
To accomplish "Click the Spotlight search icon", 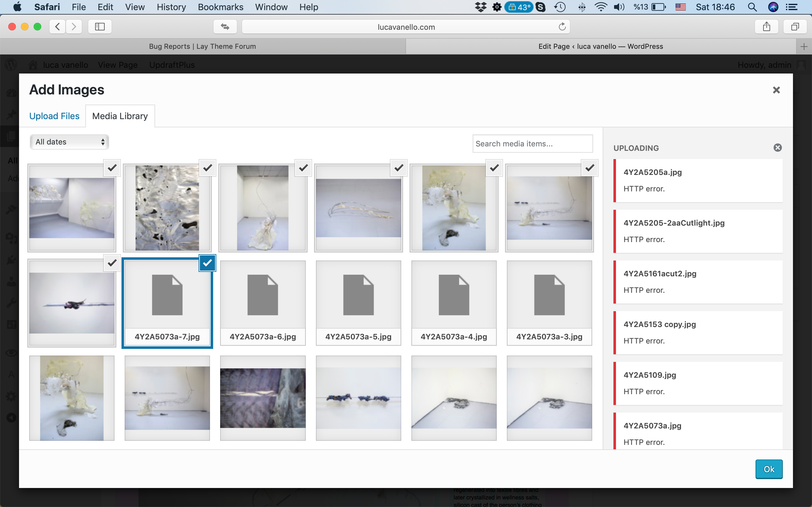I will [x=752, y=7].
